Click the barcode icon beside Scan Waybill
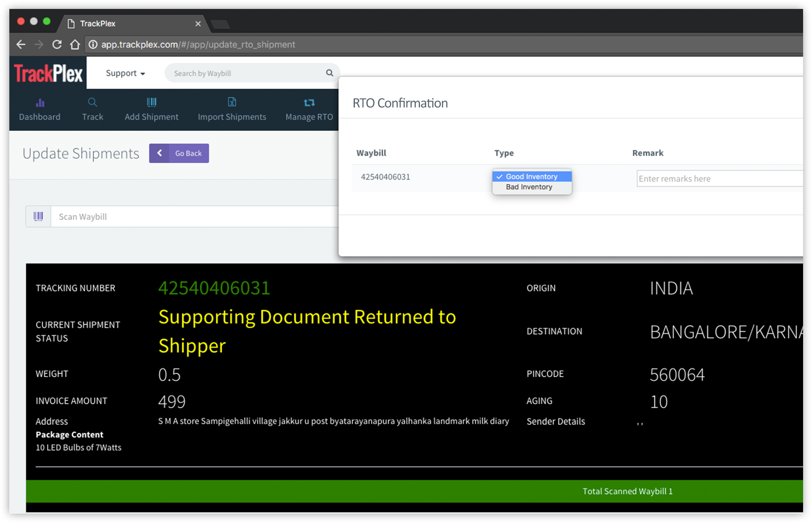812x523 pixels. (38, 216)
